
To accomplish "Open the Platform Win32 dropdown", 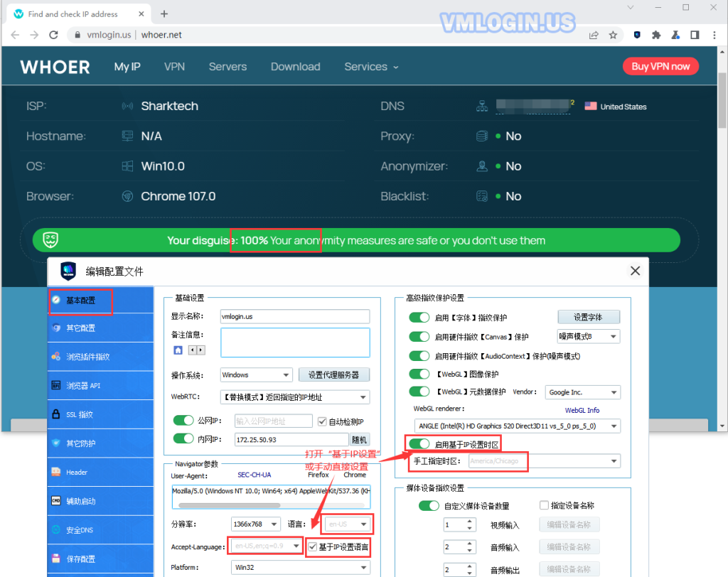I will (x=301, y=567).
